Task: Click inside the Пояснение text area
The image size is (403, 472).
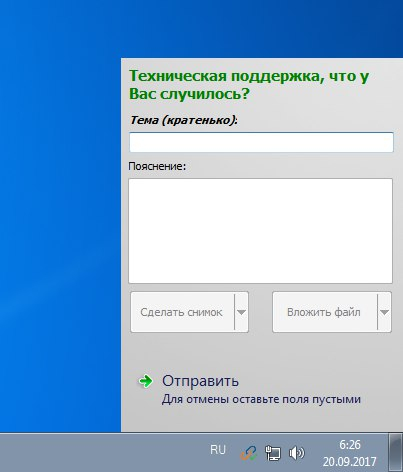Action: point(260,231)
